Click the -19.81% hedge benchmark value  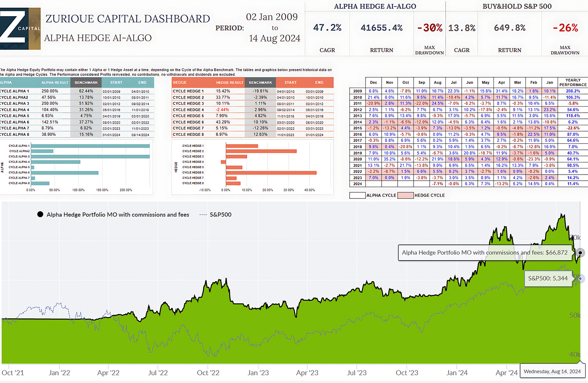point(260,91)
